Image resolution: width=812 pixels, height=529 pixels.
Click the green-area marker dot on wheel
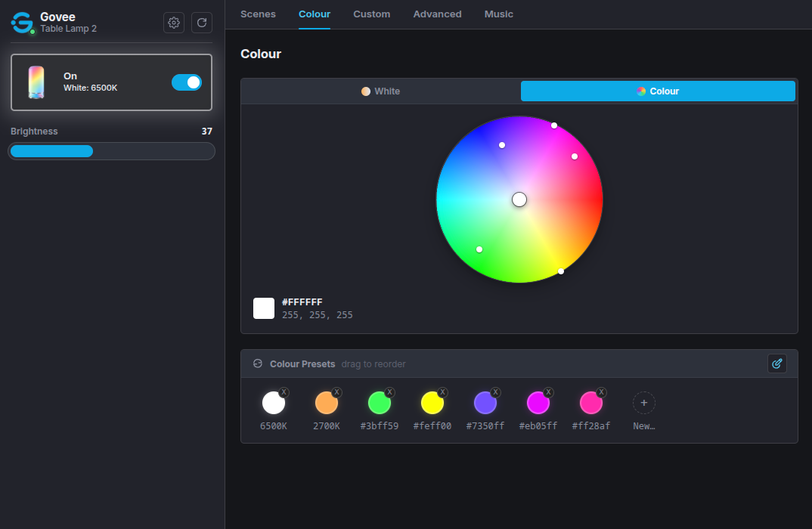(479, 249)
